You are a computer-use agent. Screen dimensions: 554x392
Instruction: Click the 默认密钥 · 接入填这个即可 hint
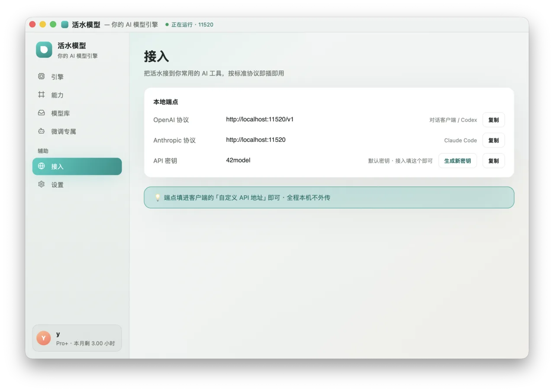pos(400,161)
